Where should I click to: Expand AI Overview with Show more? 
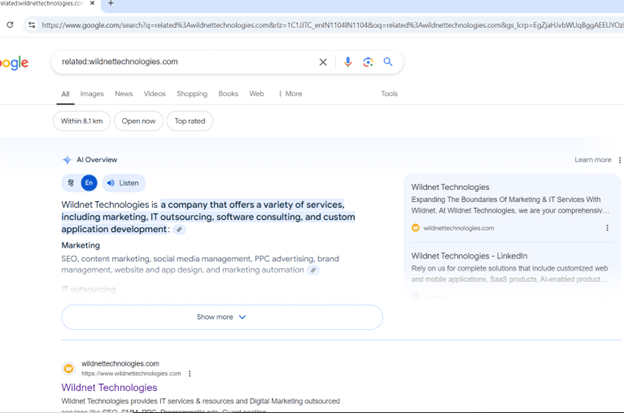pos(222,317)
